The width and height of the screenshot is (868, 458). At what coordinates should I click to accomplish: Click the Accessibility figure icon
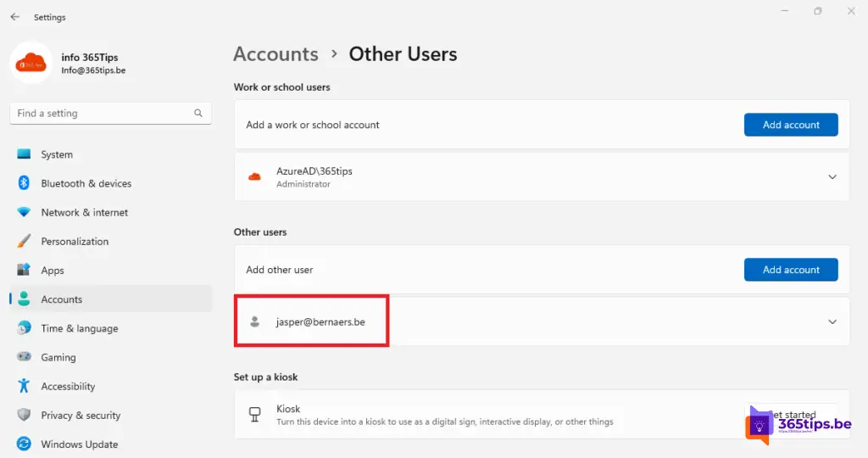point(24,386)
